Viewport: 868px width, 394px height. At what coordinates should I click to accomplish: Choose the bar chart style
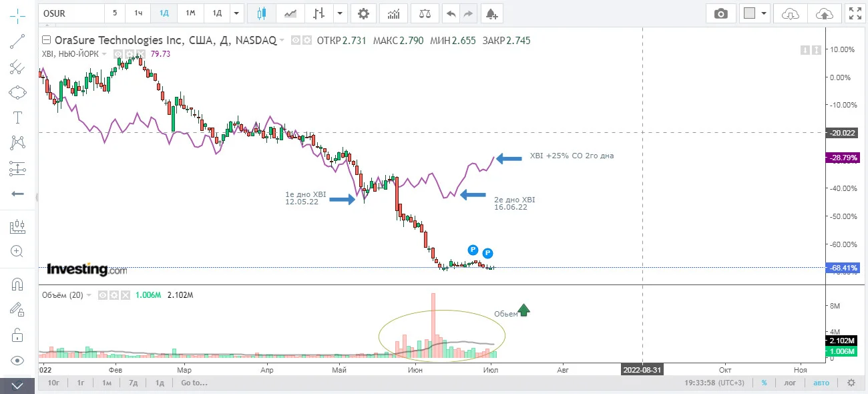pyautogui.click(x=319, y=13)
